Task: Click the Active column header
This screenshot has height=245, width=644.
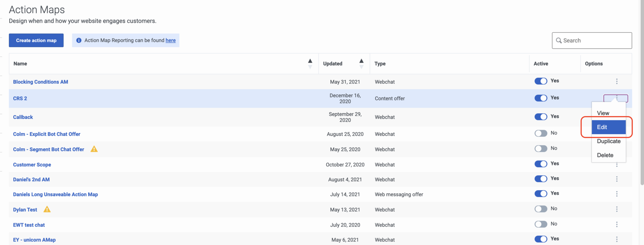Action: coord(541,64)
